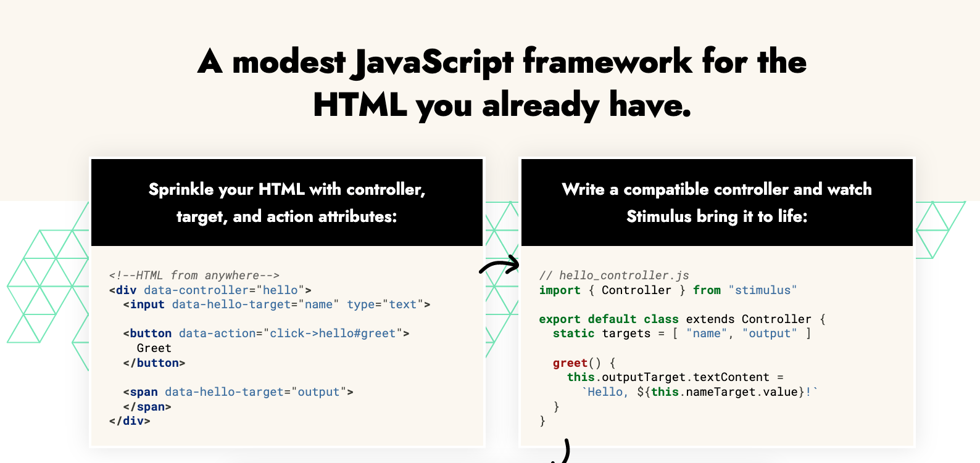Click the closing '</span>' tag line

tap(147, 407)
